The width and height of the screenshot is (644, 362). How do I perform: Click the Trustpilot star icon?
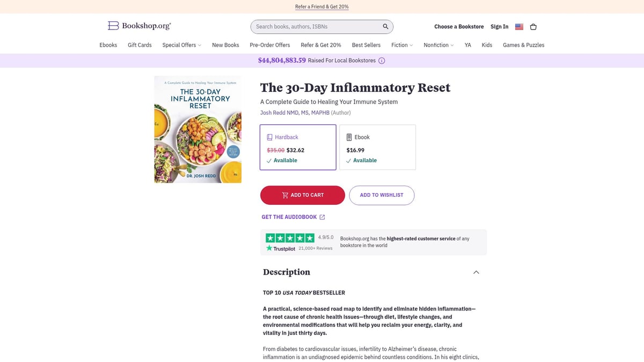[270, 248]
